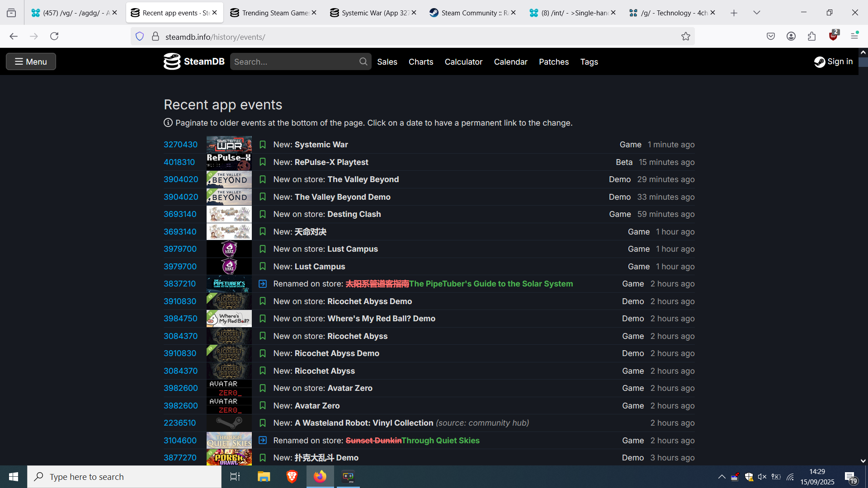Open the Pocket save icon in toolbar
Screen dimensions: 868x488
point(771,36)
